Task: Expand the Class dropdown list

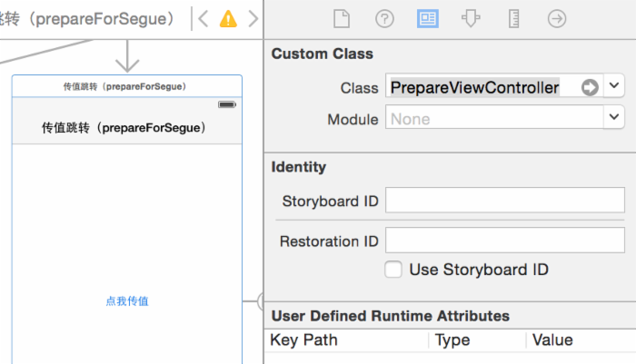Action: pos(614,87)
